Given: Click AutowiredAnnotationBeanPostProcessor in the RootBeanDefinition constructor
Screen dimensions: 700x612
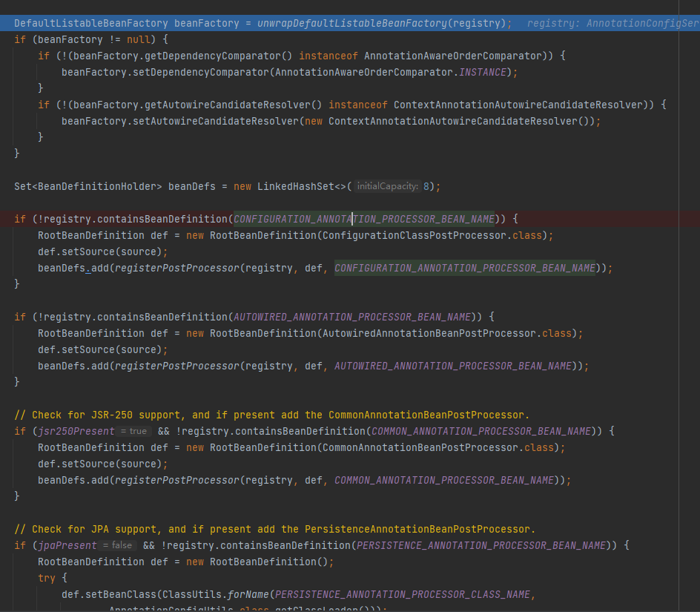Looking at the screenshot, I should (429, 334).
